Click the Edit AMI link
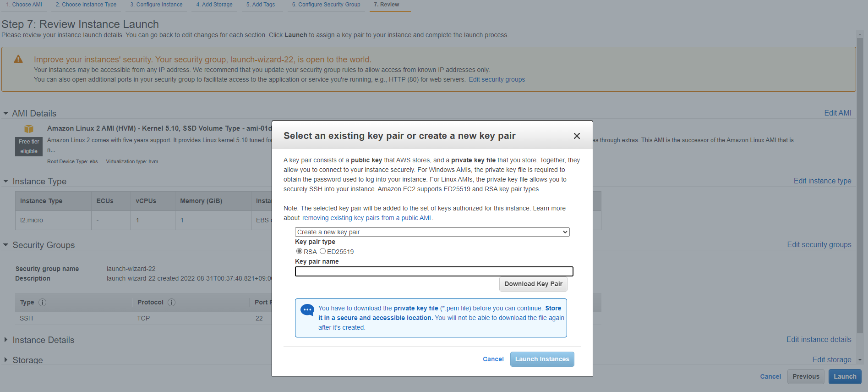The image size is (868, 392). click(x=838, y=113)
